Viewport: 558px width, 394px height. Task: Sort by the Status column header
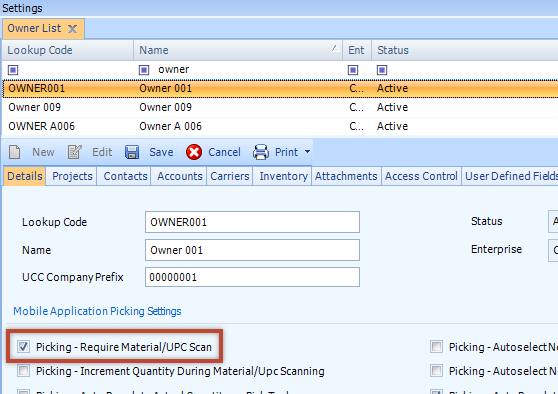(x=465, y=50)
